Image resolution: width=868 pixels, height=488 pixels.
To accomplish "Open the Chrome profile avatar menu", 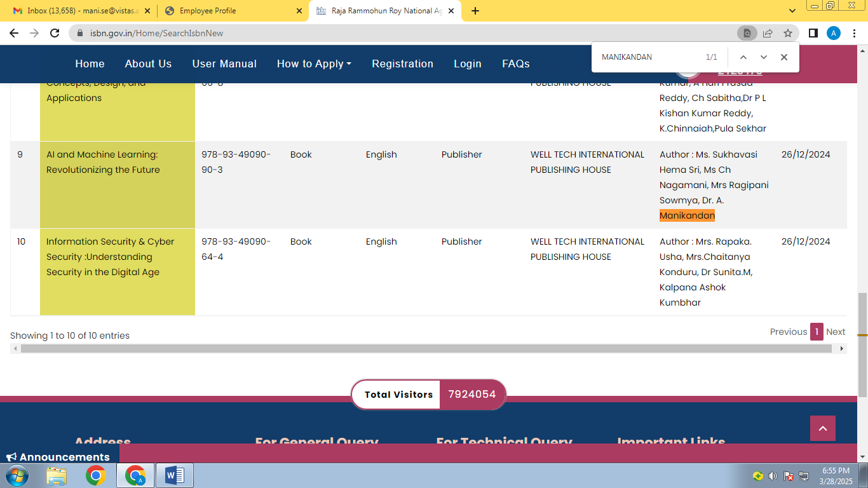I will click(834, 33).
